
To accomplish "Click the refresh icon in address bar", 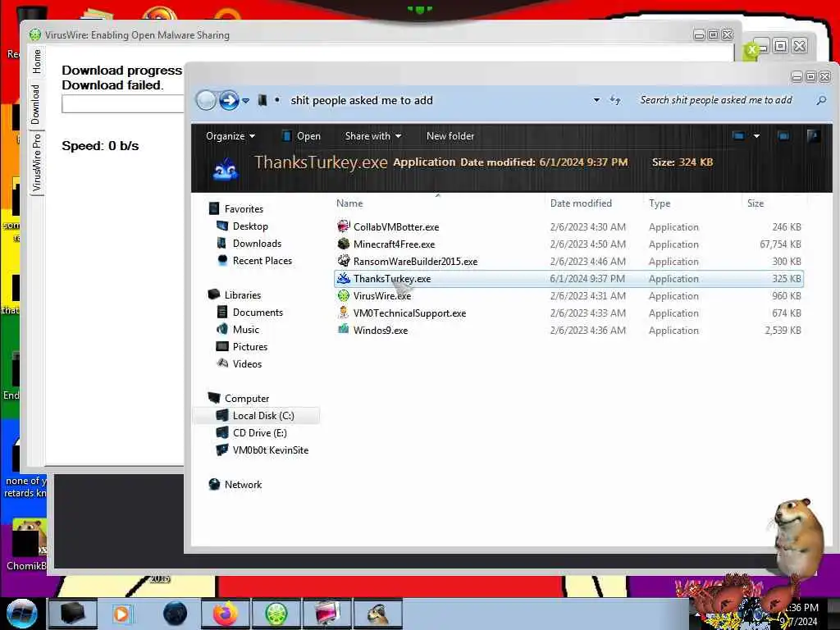I will [615, 100].
